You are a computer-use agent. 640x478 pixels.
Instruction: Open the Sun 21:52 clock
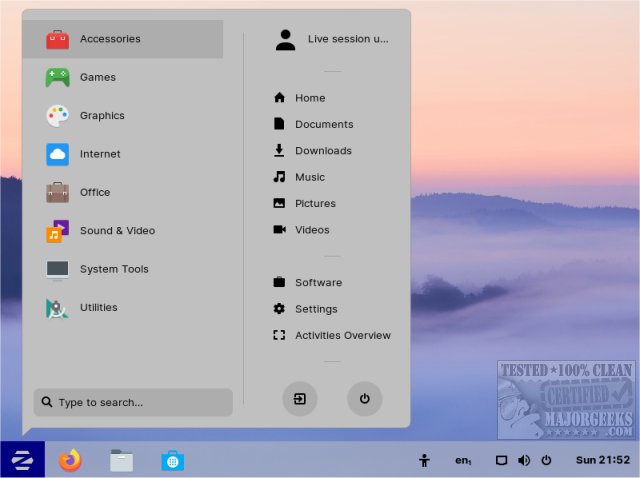point(603,460)
